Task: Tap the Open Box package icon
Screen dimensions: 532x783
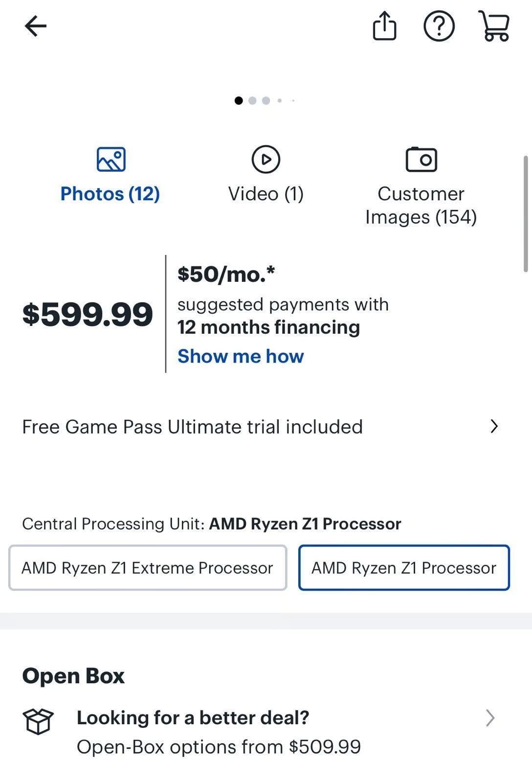Action: [38, 722]
